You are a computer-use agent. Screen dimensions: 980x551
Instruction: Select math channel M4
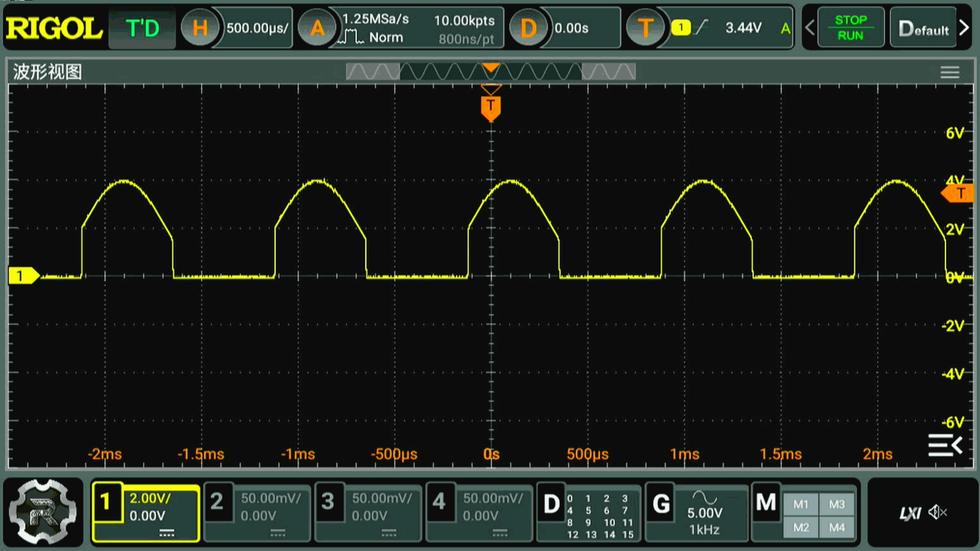(x=837, y=528)
